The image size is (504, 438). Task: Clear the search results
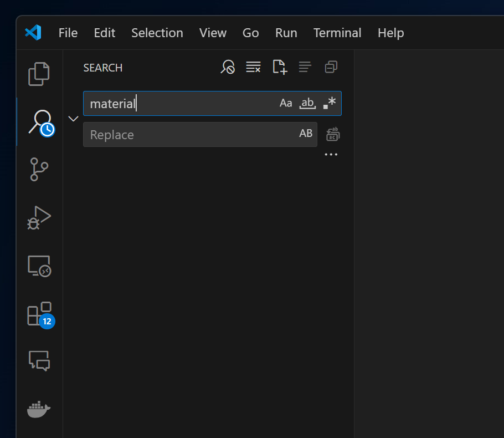point(253,67)
